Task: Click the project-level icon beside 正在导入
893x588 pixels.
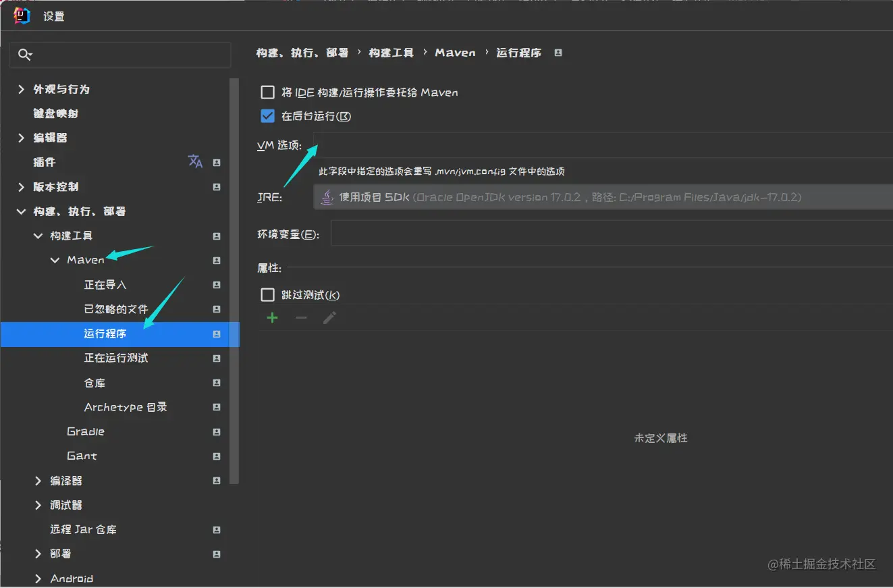Action: tap(217, 285)
